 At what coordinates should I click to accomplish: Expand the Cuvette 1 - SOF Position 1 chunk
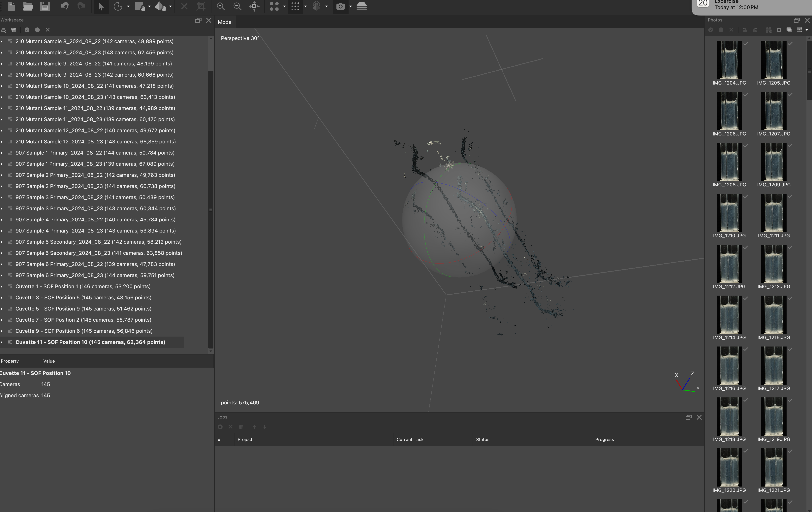click(2, 287)
